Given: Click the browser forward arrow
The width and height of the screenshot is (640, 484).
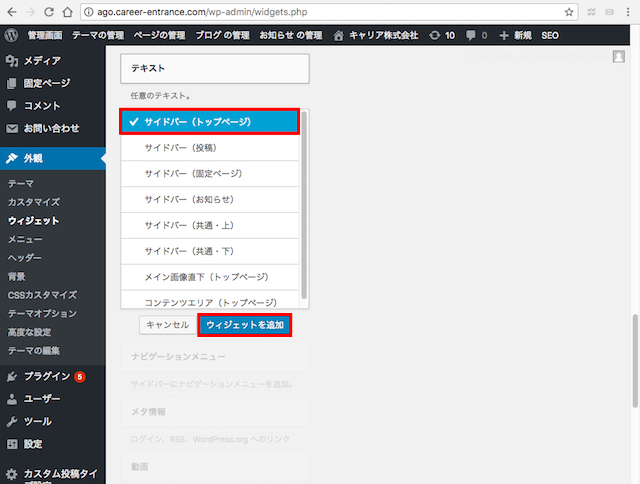Looking at the screenshot, I should coord(31,12).
